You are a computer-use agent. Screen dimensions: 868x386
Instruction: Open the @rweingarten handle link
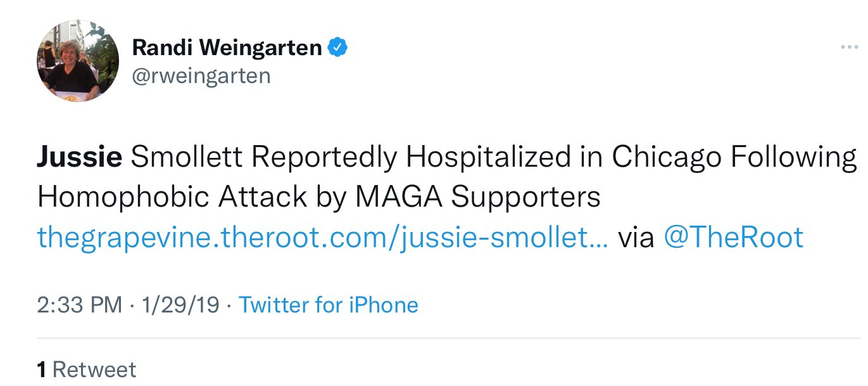201,76
